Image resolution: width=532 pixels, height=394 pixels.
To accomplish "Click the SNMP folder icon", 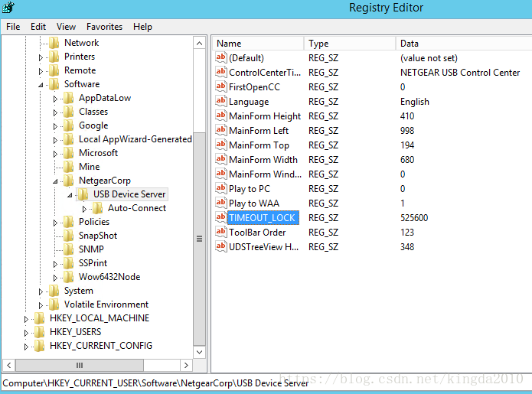I will pos(69,249).
